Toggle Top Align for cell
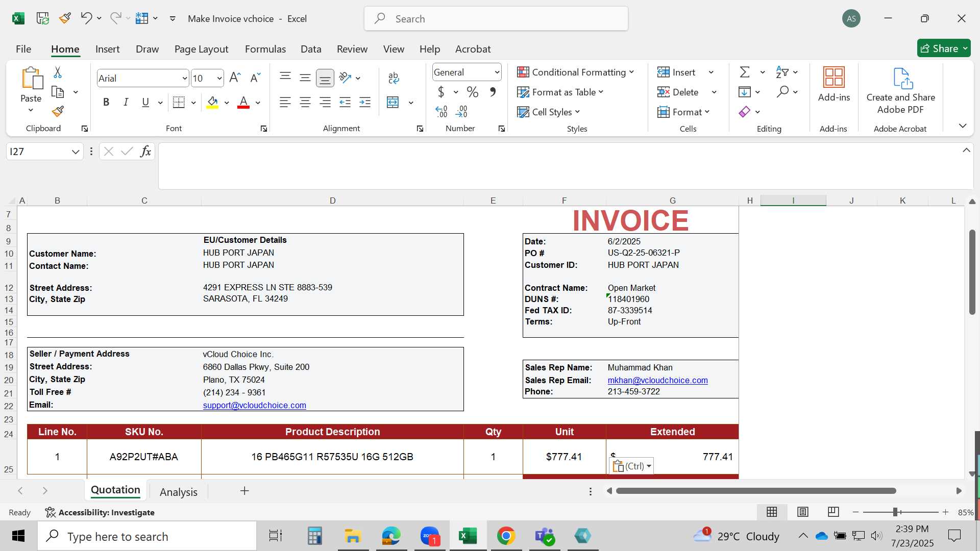Viewport: 980px width, 551px height. [x=285, y=78]
